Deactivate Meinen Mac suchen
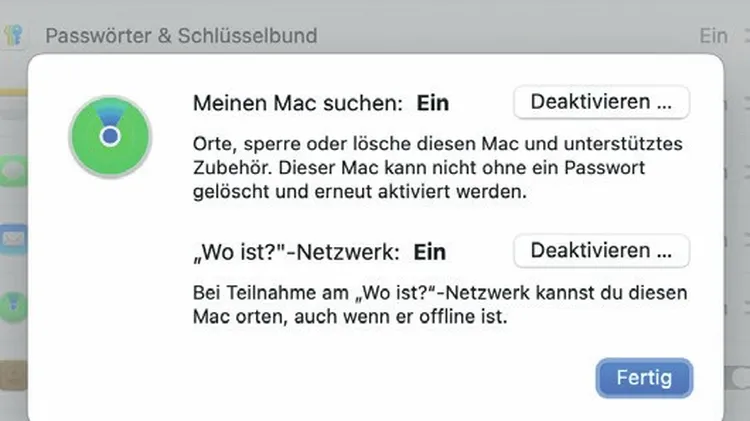 point(601,102)
